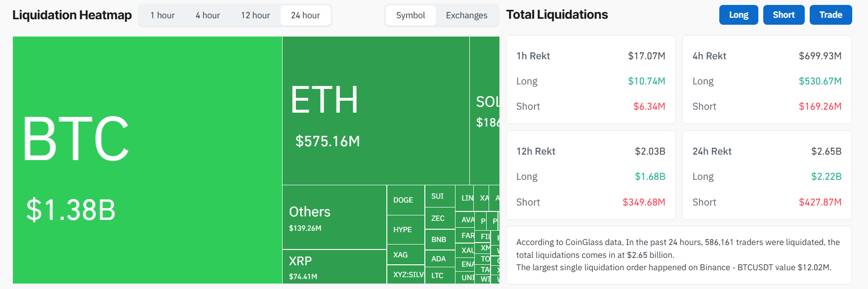Image resolution: width=868 pixels, height=289 pixels.
Task: Select the 1 hour time filter
Action: click(x=163, y=15)
